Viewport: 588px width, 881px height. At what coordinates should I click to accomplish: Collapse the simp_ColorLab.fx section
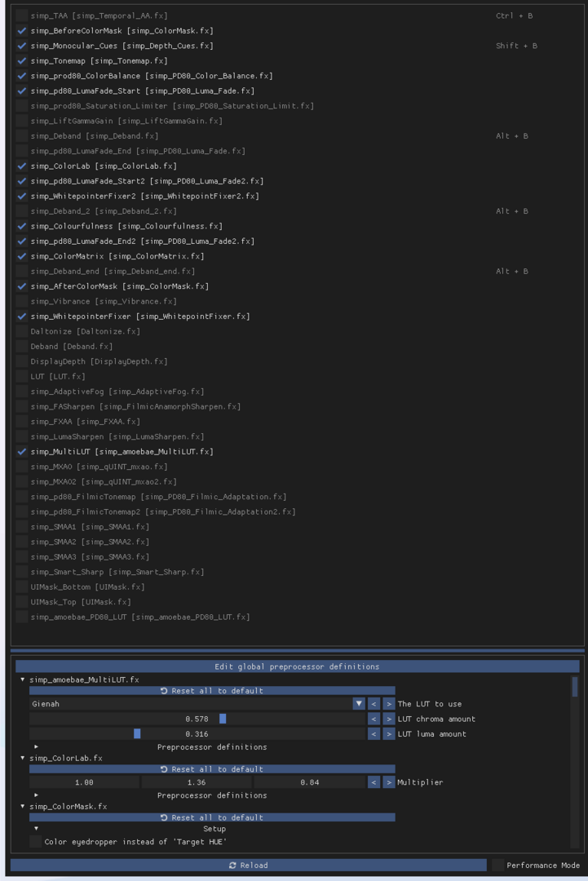(23, 758)
